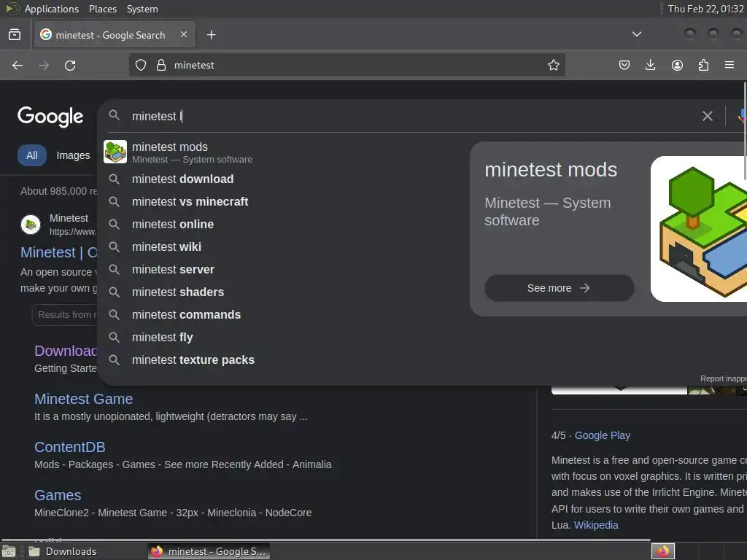Open the extensions puzzle icon
The image size is (747, 560).
pyautogui.click(x=703, y=65)
